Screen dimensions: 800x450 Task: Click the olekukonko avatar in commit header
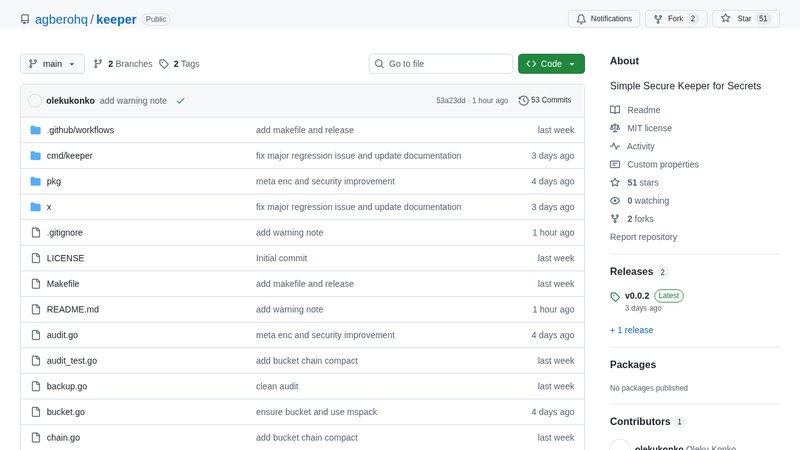(x=36, y=101)
